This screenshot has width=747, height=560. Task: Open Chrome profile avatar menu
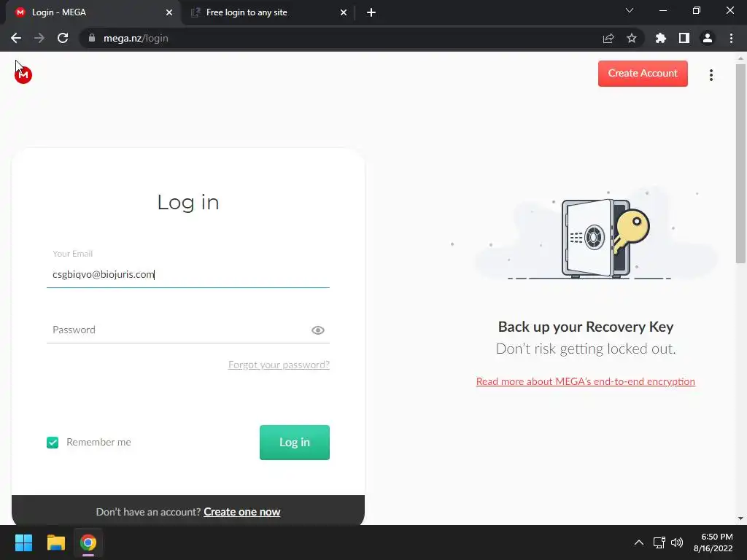coord(708,38)
